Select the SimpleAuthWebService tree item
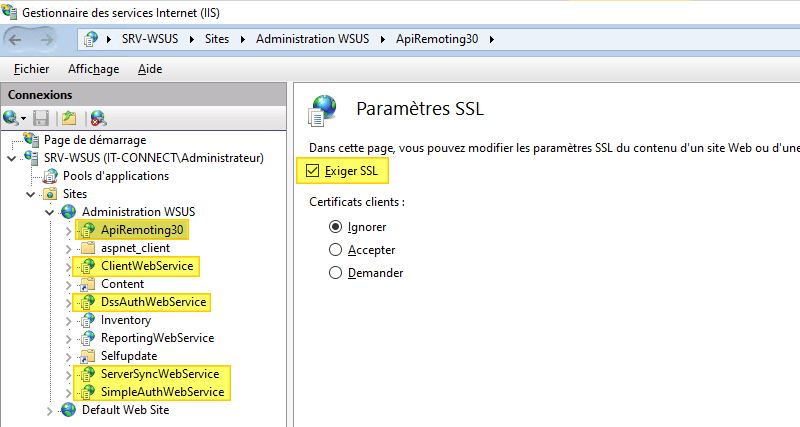Screen dimensions: 800x427 pyautogui.click(x=162, y=391)
